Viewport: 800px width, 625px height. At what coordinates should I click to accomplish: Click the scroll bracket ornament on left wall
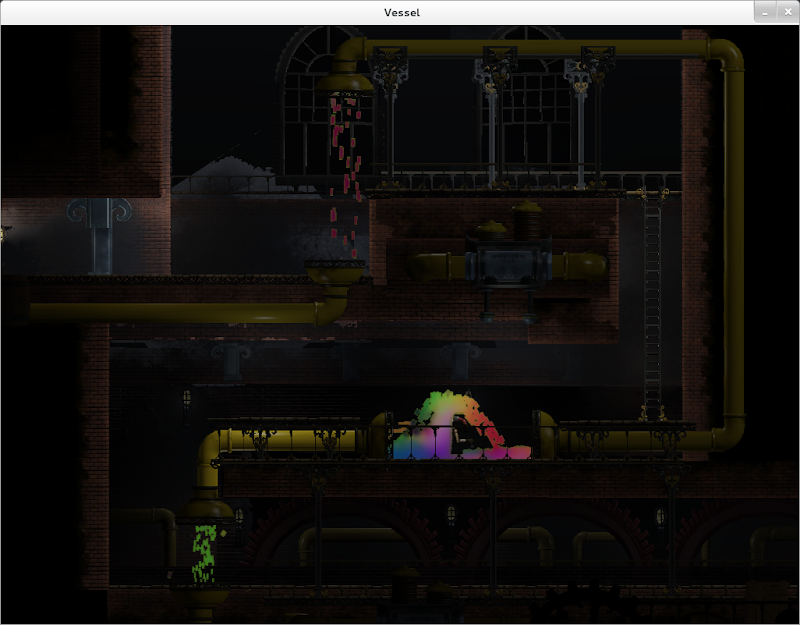100,212
